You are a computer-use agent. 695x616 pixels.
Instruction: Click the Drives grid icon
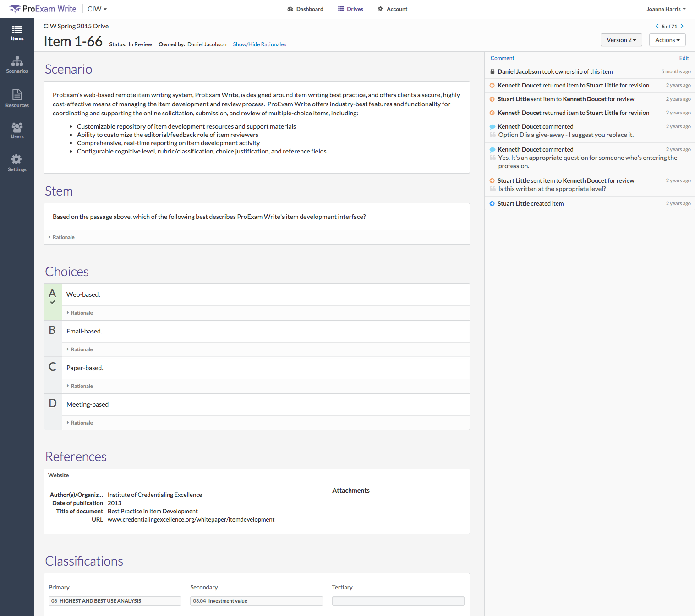[x=341, y=9]
